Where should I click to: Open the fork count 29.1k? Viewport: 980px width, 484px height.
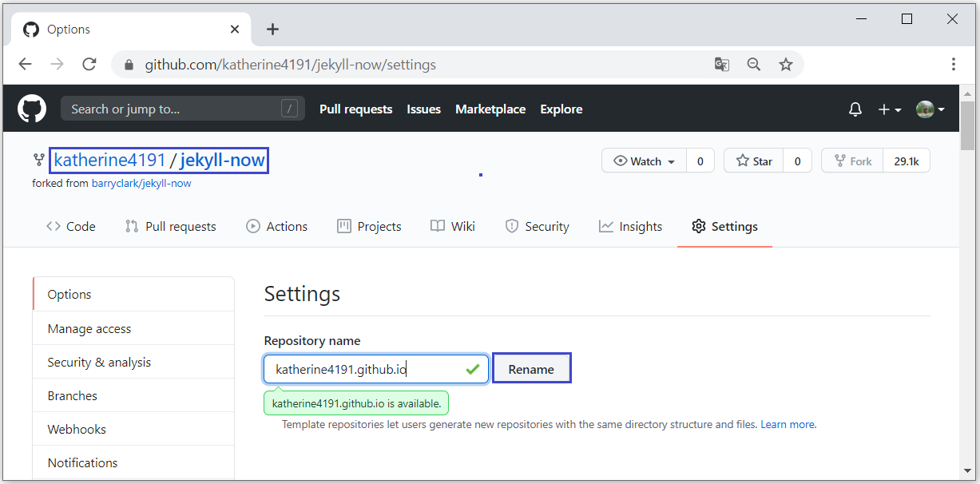tap(907, 161)
